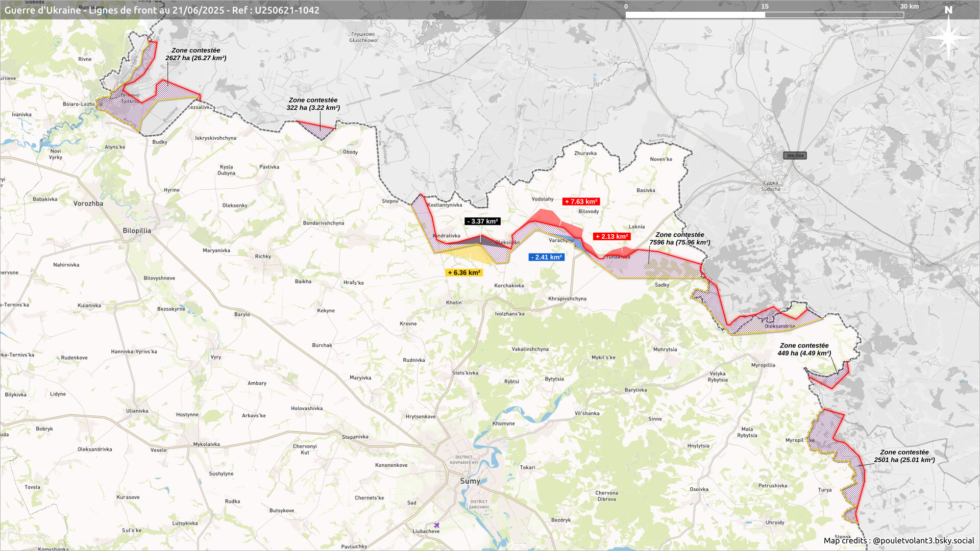
Task: Click the Maryanivka village label
Action: [x=216, y=251]
